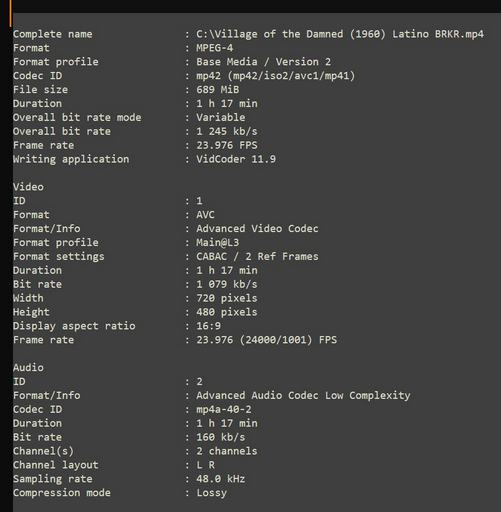The height and width of the screenshot is (512, 501).
Task: Click the Overall bit rate mode Variable value
Action: click(220, 117)
